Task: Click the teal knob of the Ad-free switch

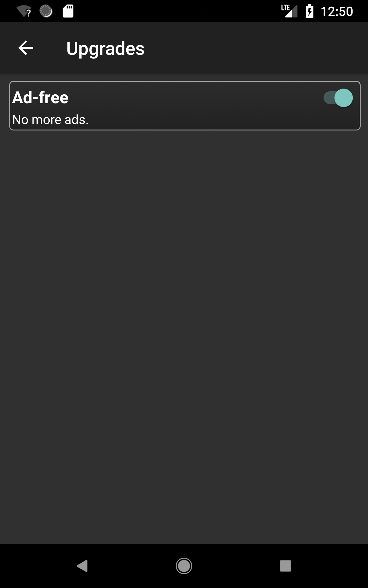Action: click(x=343, y=98)
